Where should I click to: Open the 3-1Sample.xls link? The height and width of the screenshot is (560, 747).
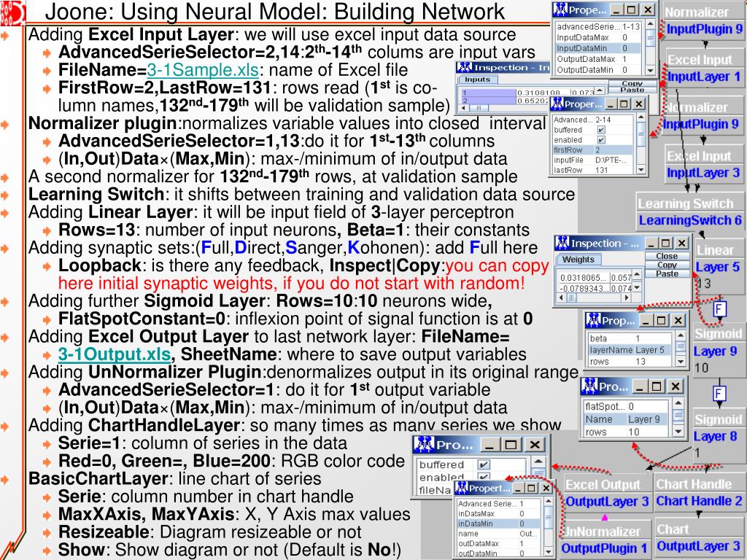pos(203,70)
